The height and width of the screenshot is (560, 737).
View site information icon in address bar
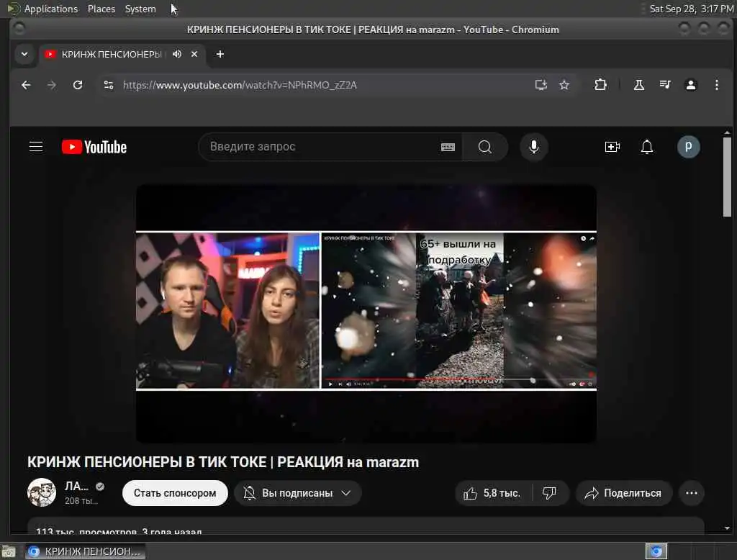(109, 85)
